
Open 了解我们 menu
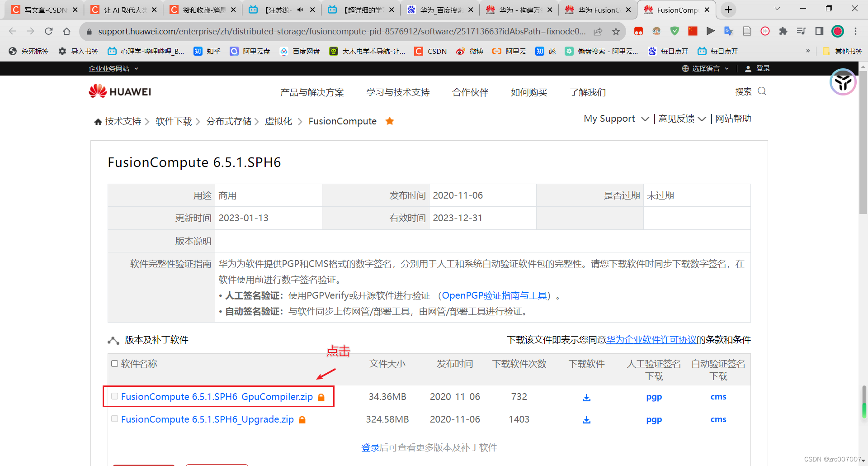588,92
